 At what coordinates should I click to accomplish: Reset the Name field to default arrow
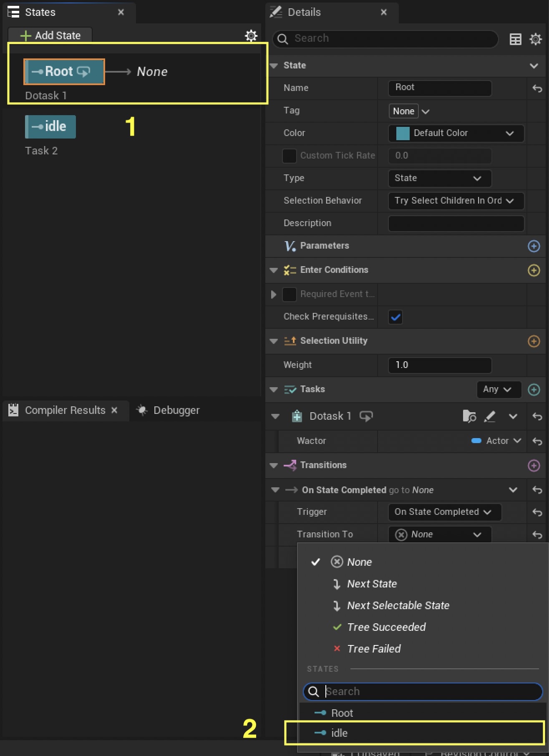tap(537, 88)
